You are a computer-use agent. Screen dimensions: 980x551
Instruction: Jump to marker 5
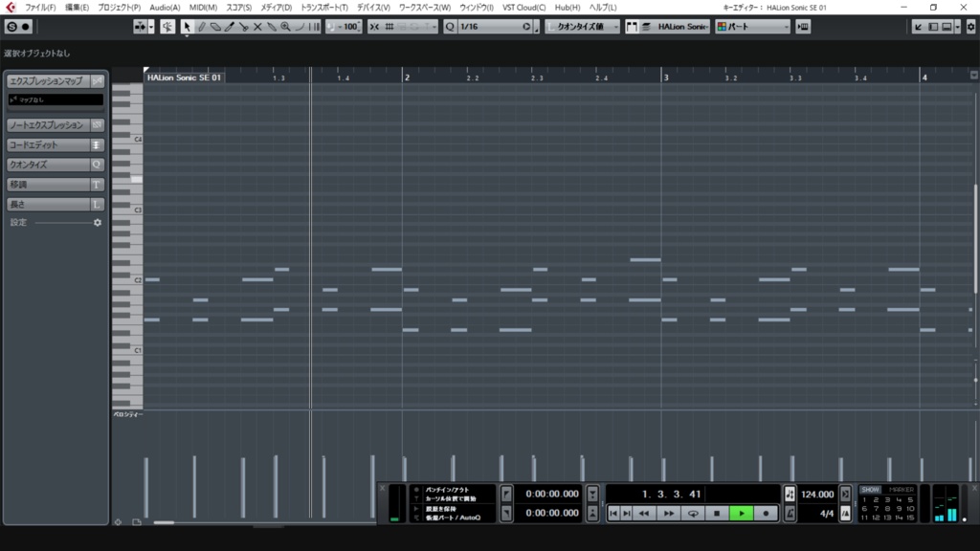pos(910,499)
